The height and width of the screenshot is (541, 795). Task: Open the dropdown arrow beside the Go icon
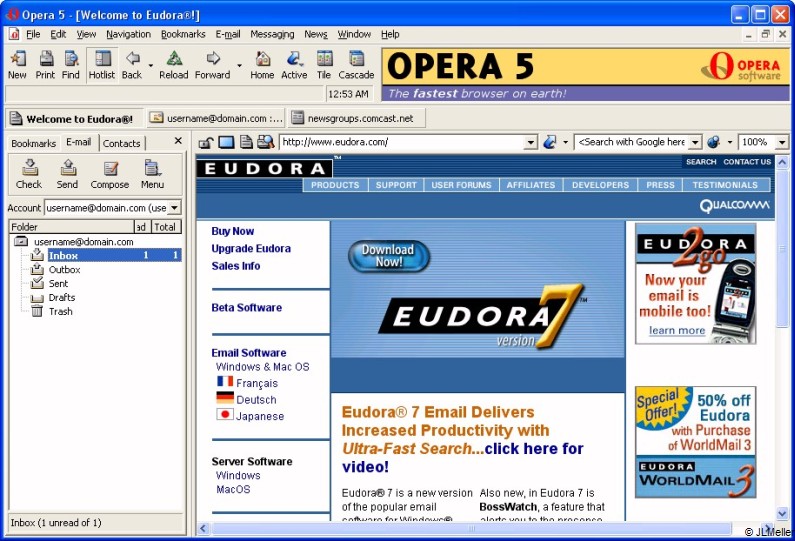(565, 142)
